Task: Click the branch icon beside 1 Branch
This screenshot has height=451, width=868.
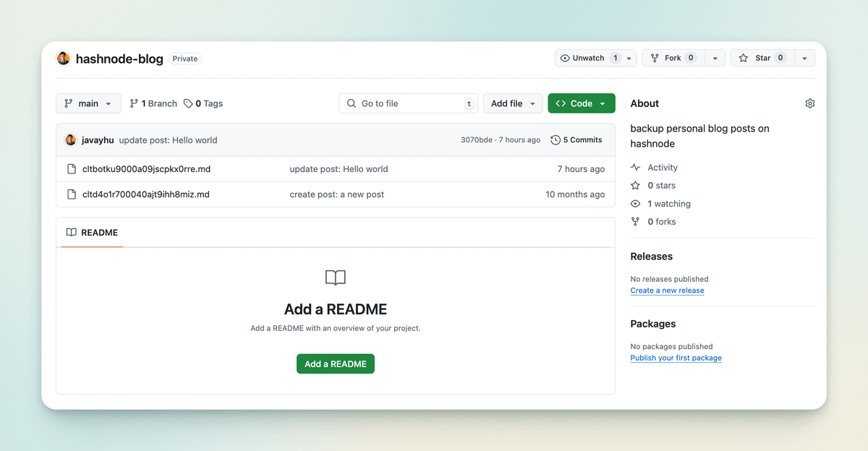Action: (134, 103)
